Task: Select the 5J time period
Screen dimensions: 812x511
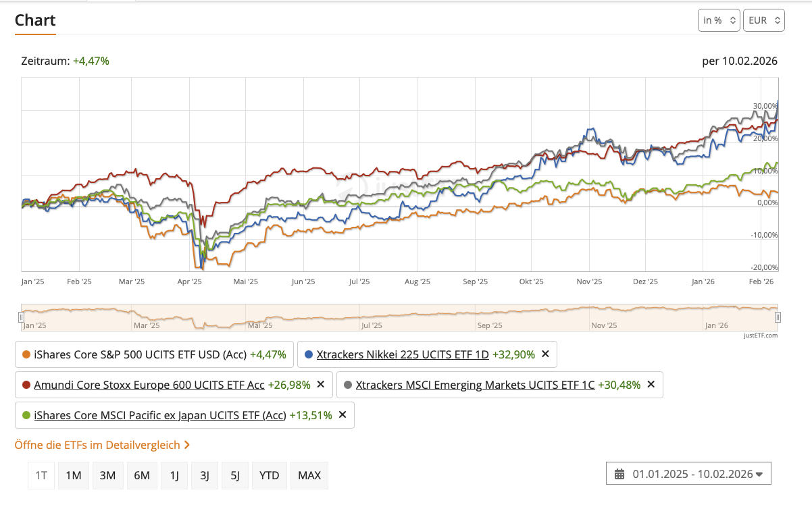Action: click(235, 475)
